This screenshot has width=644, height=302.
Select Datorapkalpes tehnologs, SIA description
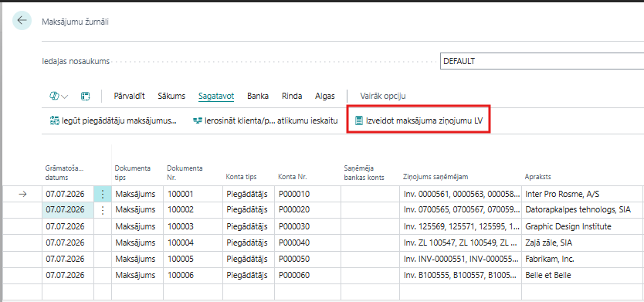[x=578, y=210]
